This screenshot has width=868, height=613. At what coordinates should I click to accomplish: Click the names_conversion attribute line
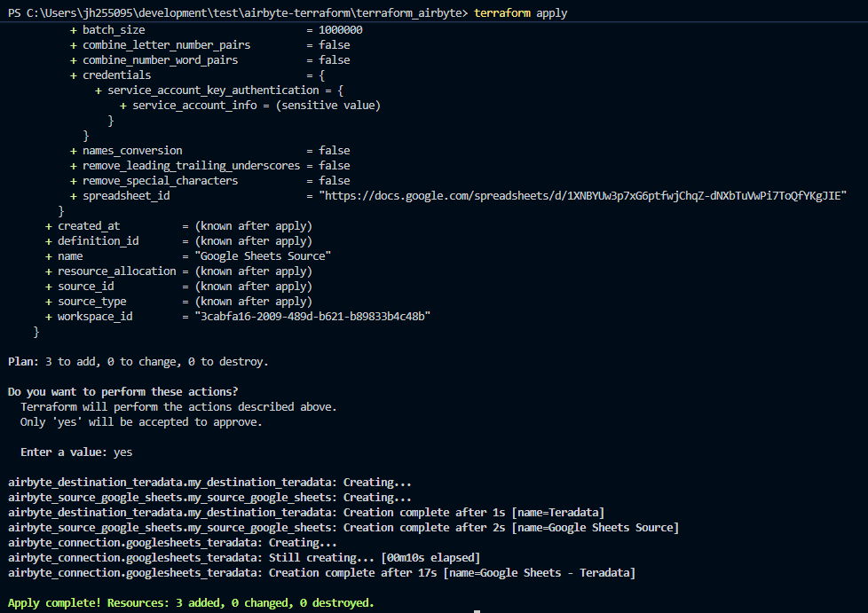210,151
